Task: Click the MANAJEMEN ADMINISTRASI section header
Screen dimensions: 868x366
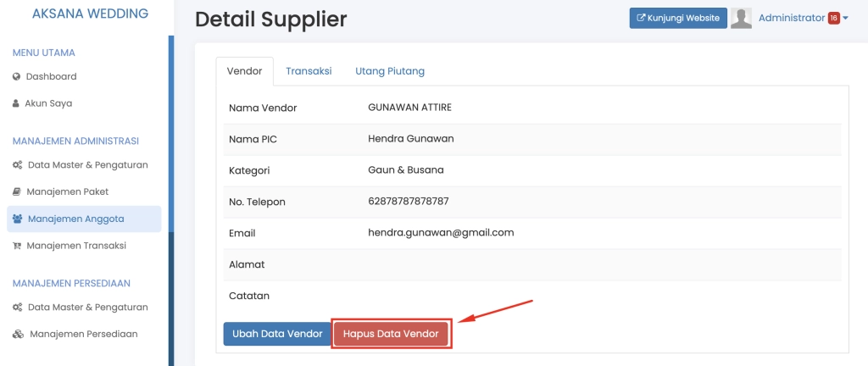Action: click(75, 141)
